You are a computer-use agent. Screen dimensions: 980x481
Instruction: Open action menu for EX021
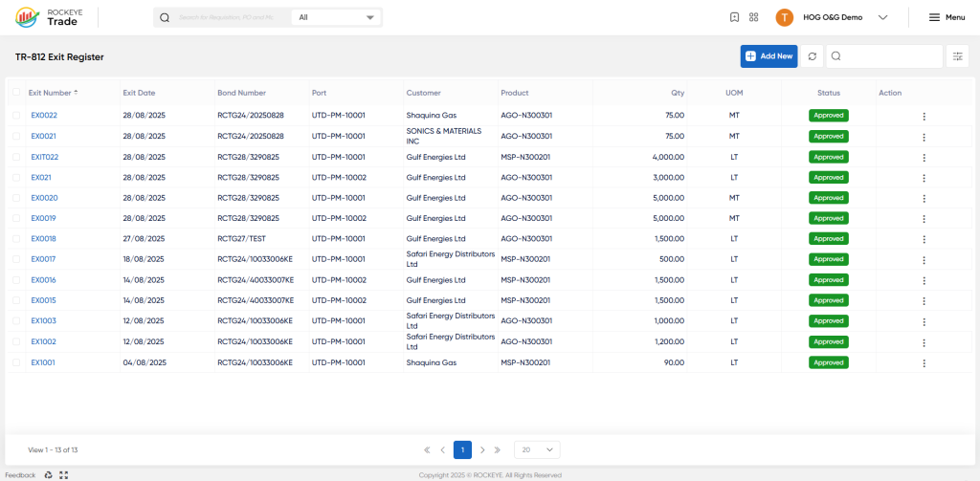[924, 178]
